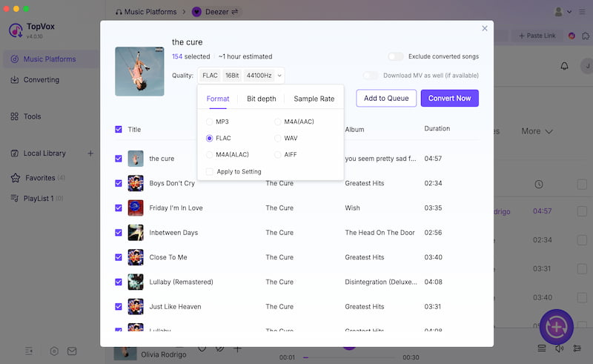This screenshot has height=364, width=593.
Task: Click Album column header
Action: click(354, 130)
